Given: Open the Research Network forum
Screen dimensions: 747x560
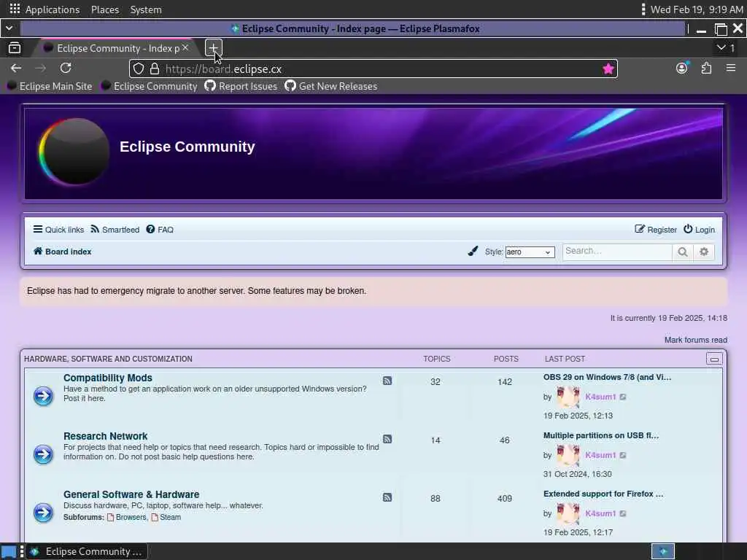Looking at the screenshot, I should [105, 436].
